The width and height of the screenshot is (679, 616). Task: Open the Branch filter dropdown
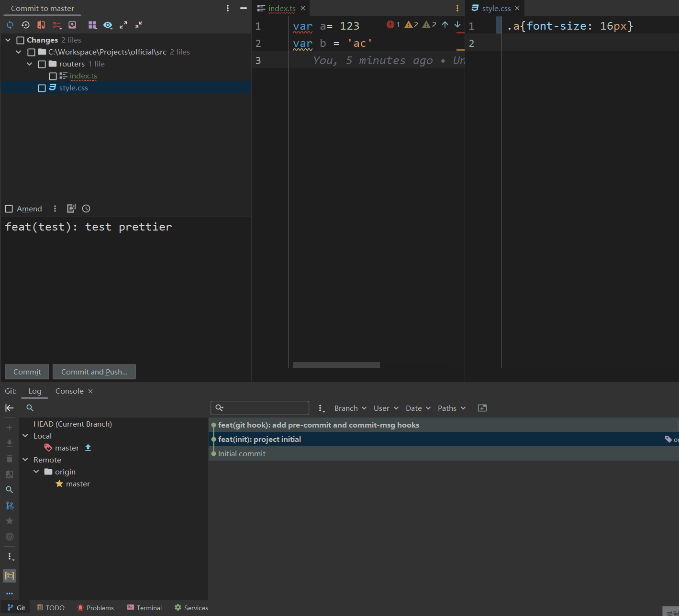350,408
